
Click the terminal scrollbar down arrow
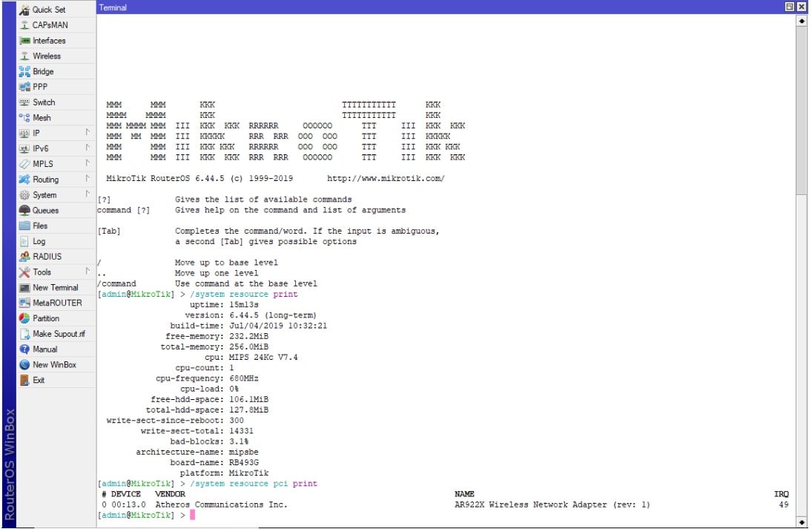click(x=802, y=522)
